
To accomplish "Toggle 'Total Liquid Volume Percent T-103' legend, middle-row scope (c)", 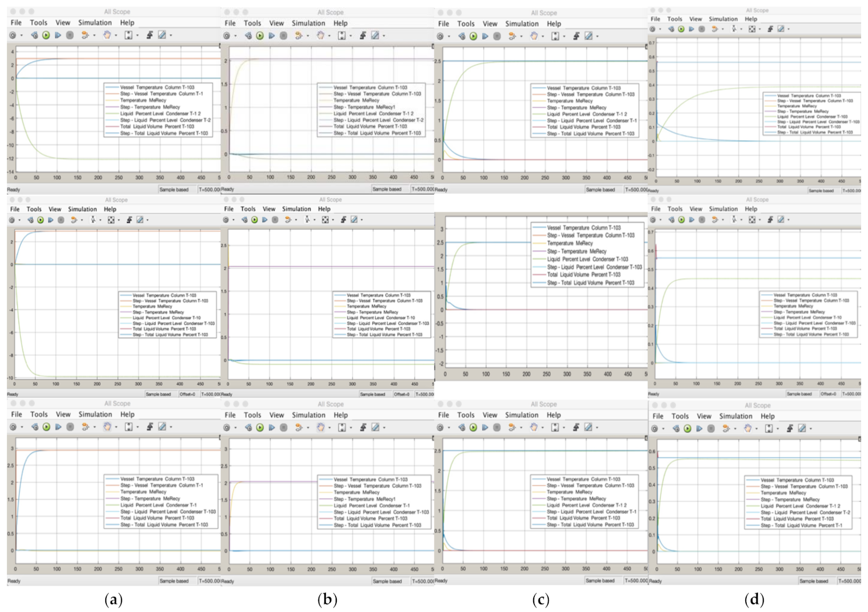I will point(583,275).
